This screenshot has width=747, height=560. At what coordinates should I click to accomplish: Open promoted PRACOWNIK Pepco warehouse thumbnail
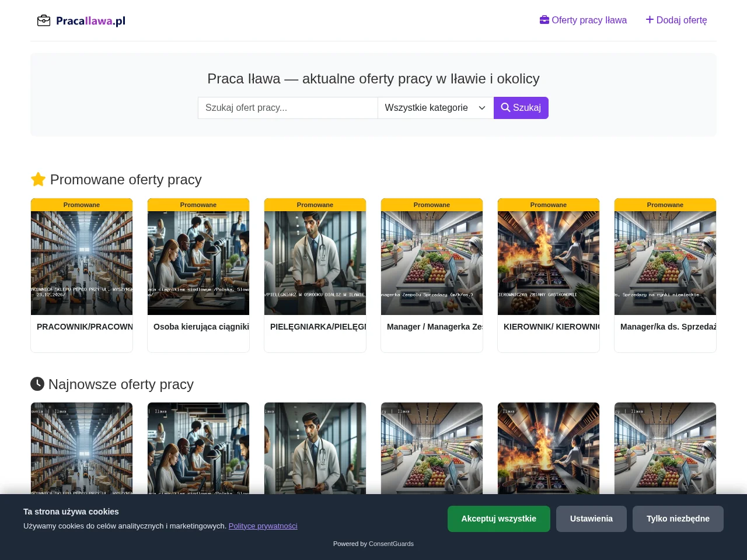[x=82, y=263]
